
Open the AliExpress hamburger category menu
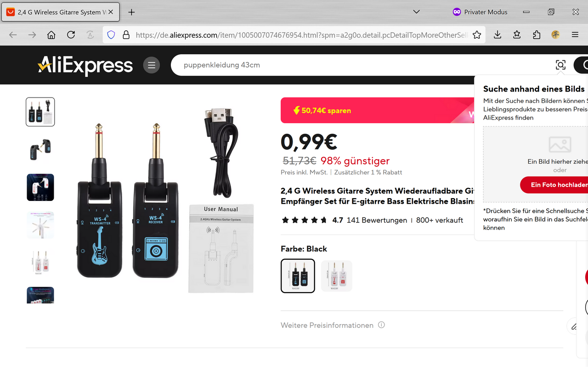pos(152,65)
